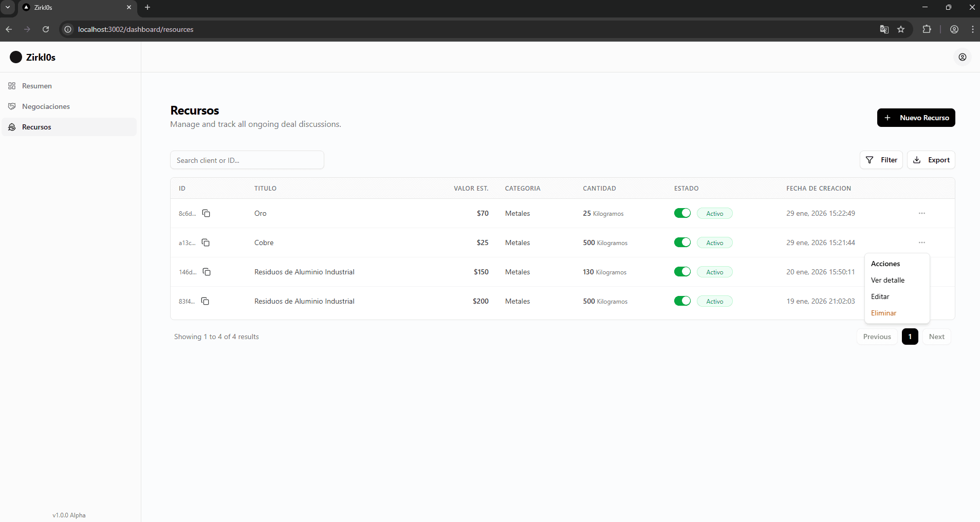Focus the Search client or ID field
The width and height of the screenshot is (980, 522).
pyautogui.click(x=247, y=160)
